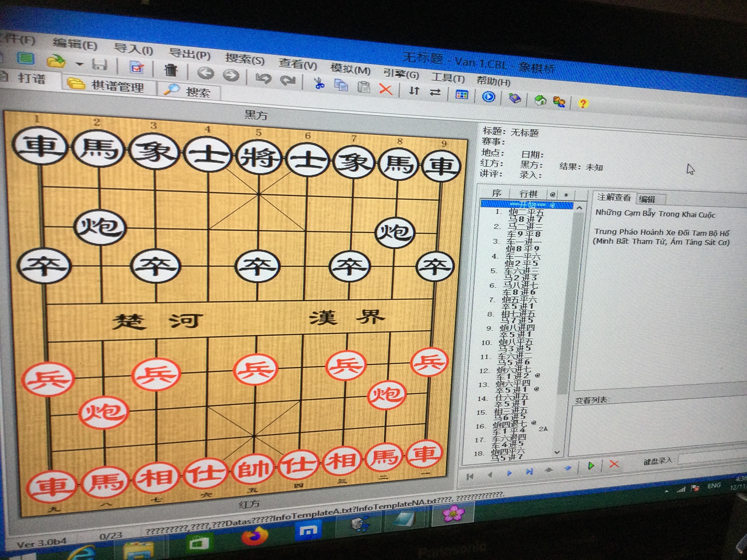Click the forward arrow toolbar icon
Screen dimensions: 747x560
pyautogui.click(x=231, y=75)
